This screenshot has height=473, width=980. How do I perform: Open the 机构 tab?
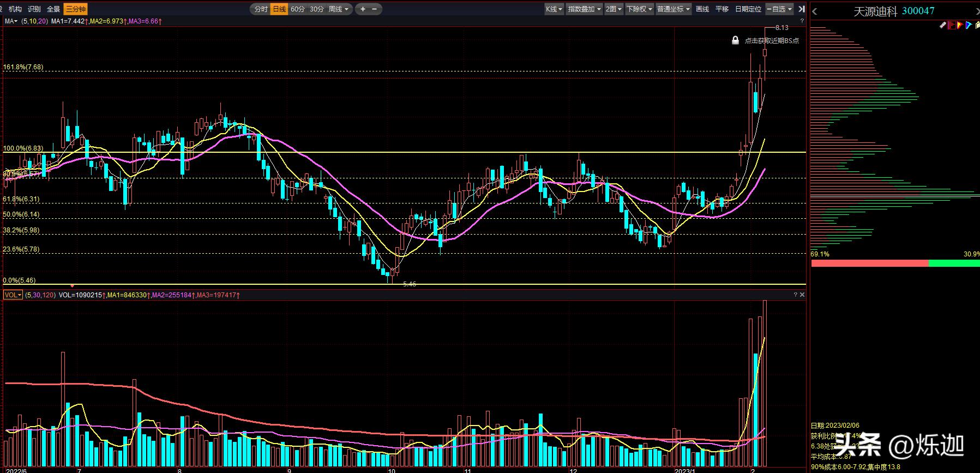[x=15, y=9]
